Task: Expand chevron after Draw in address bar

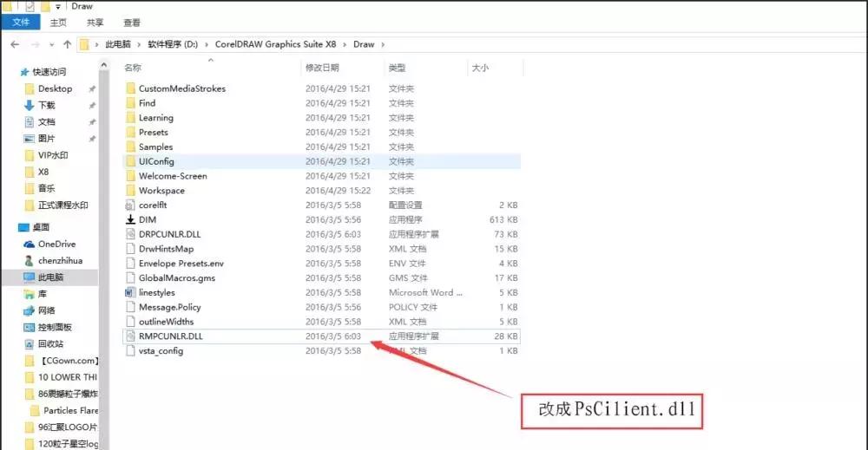Action: pyautogui.click(x=383, y=44)
